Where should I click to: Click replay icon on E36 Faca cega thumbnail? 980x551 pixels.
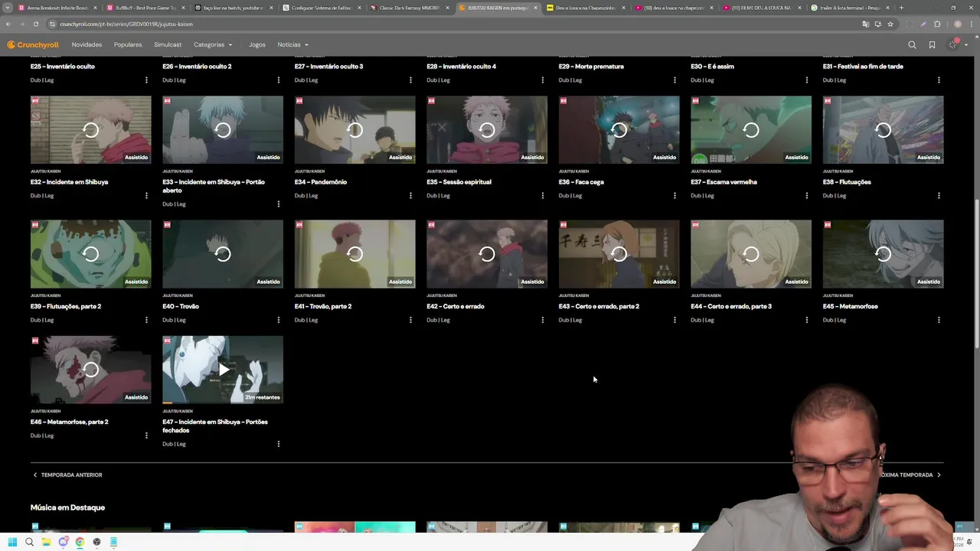tap(619, 130)
